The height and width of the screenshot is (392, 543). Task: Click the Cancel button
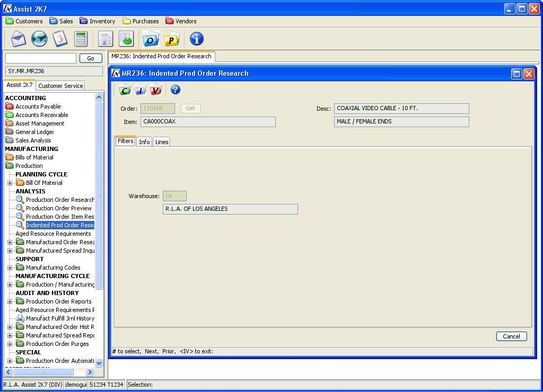coord(512,336)
